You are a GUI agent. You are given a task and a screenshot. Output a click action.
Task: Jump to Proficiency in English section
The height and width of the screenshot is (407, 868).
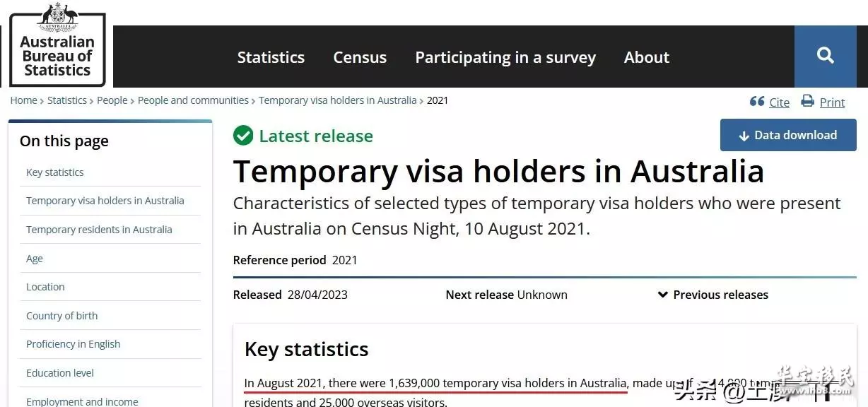tap(73, 344)
